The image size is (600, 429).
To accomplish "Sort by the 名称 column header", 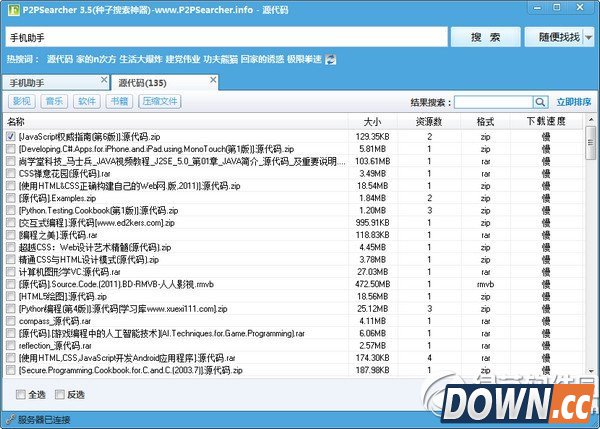I will tap(176, 122).
